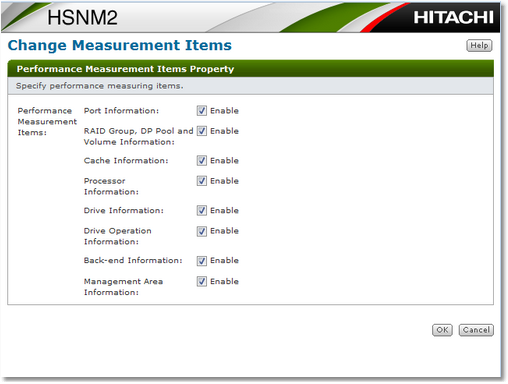The height and width of the screenshot is (384, 508).
Task: Dismiss dialog with Cancel button
Action: pyautogui.click(x=476, y=330)
